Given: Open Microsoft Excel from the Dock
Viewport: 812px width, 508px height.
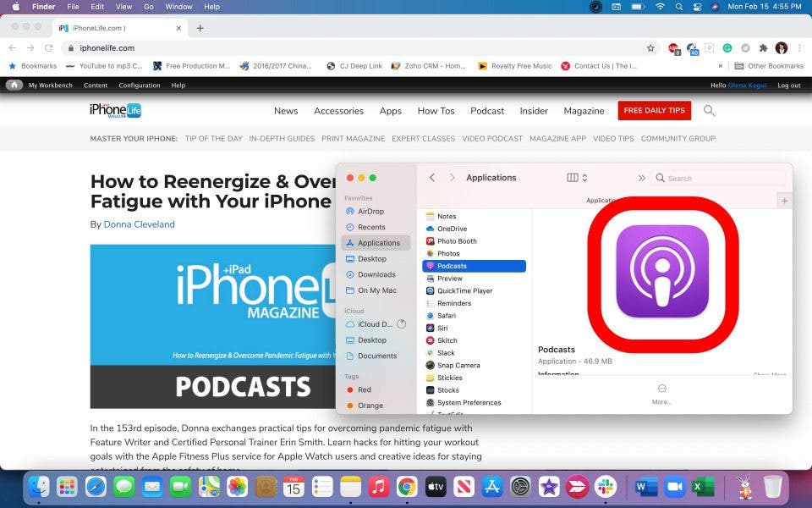Looking at the screenshot, I should pyautogui.click(x=703, y=487).
